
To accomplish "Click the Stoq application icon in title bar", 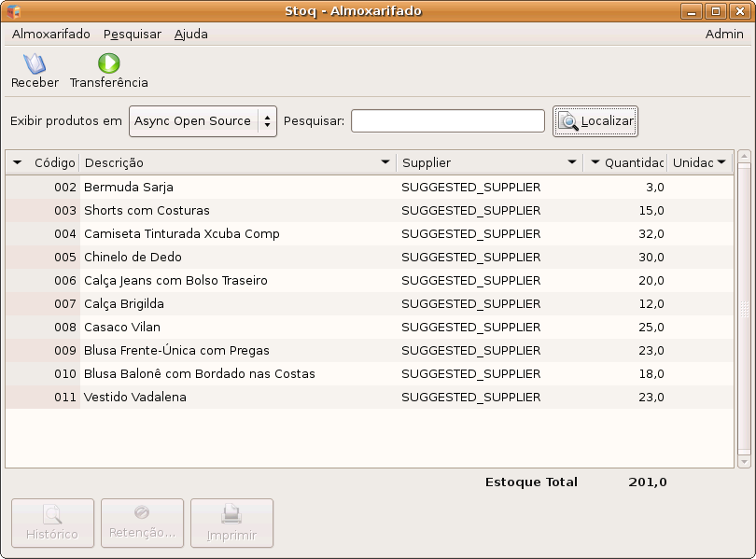I will [x=13, y=11].
